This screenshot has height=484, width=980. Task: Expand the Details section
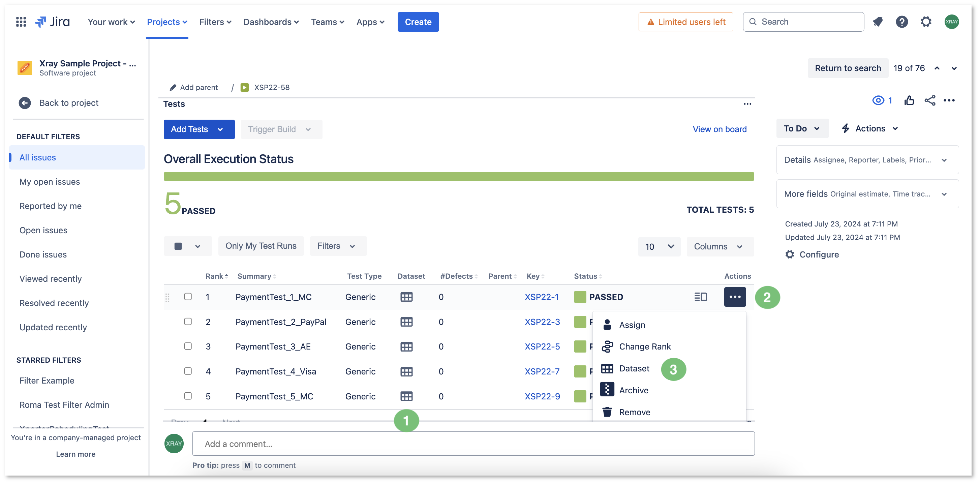(867, 160)
